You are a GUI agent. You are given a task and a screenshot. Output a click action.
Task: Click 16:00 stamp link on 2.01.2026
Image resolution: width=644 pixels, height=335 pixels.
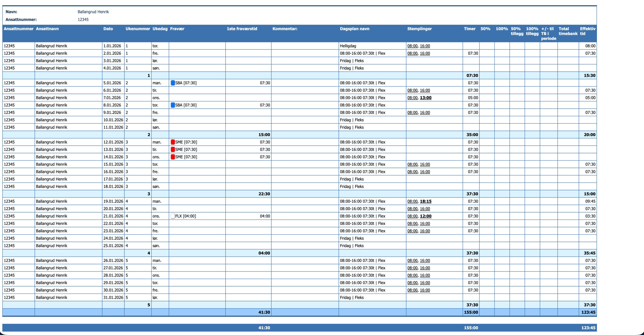coord(425,53)
